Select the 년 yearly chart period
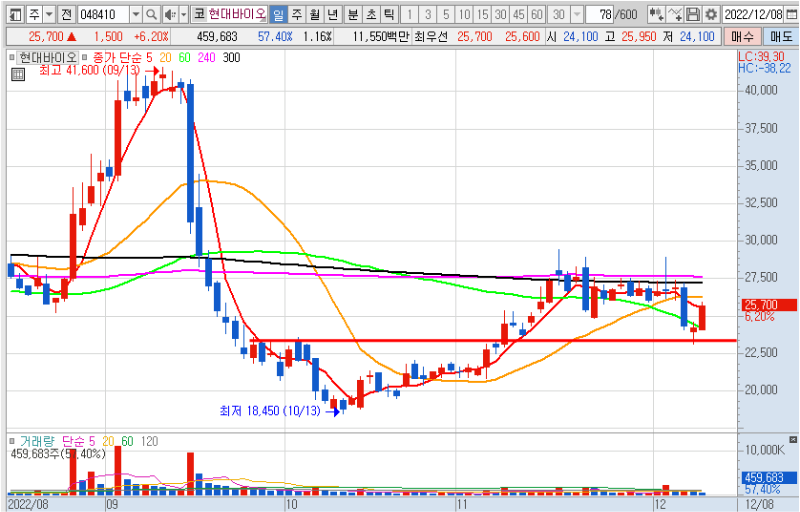 pos(333,14)
